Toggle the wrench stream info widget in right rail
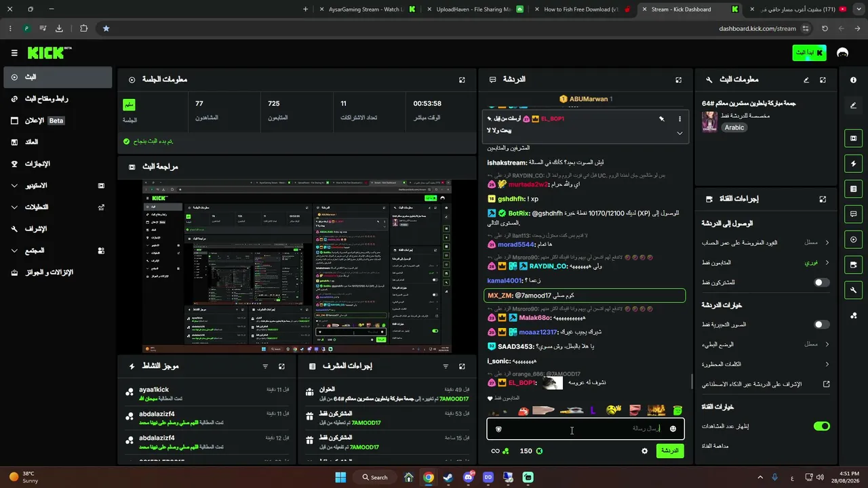 click(853, 290)
